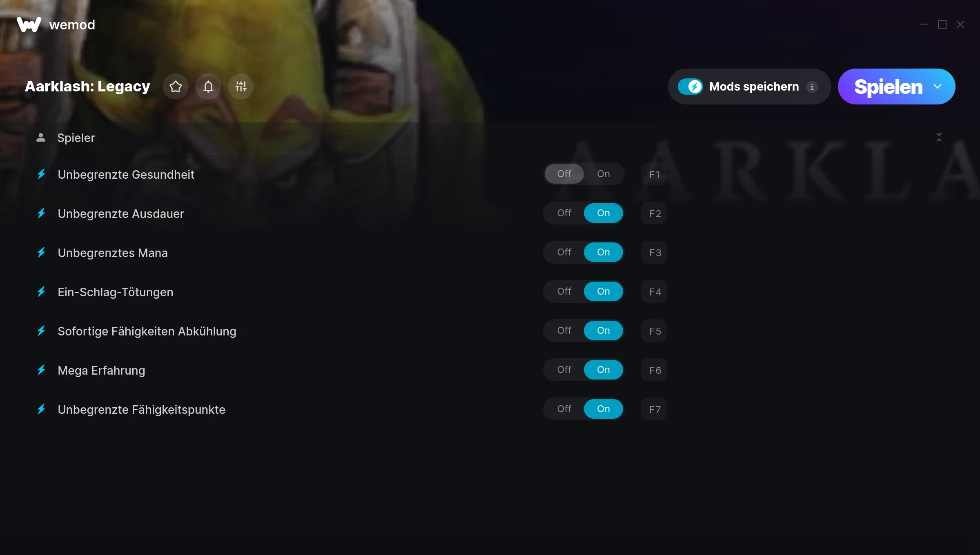Open notifications bell for this game
This screenshot has width=980, height=555.
(208, 87)
